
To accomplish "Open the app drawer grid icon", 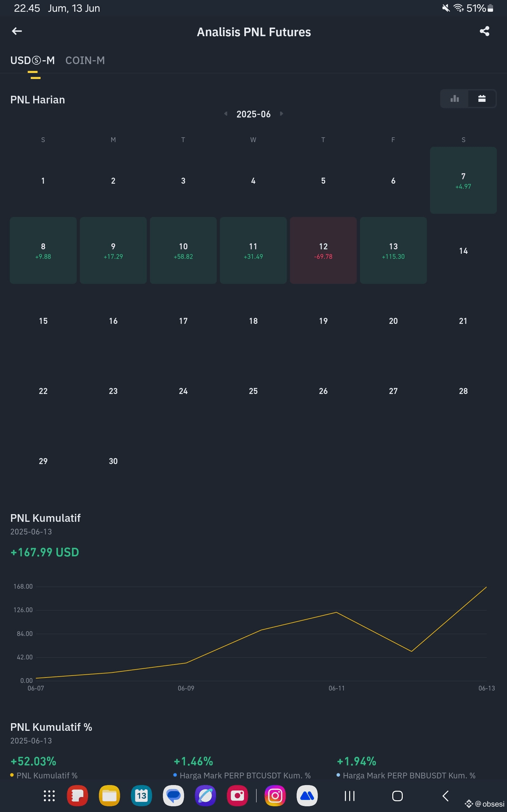I will click(49, 796).
